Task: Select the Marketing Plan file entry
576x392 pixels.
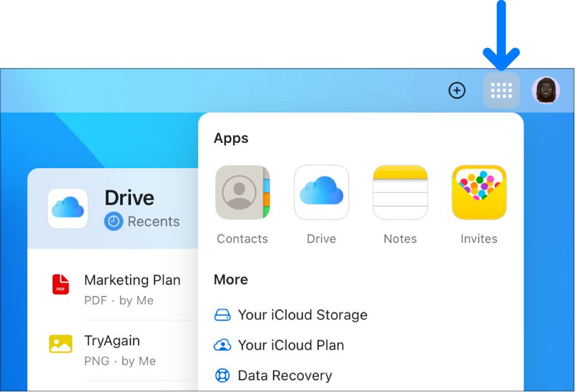Action: (132, 279)
